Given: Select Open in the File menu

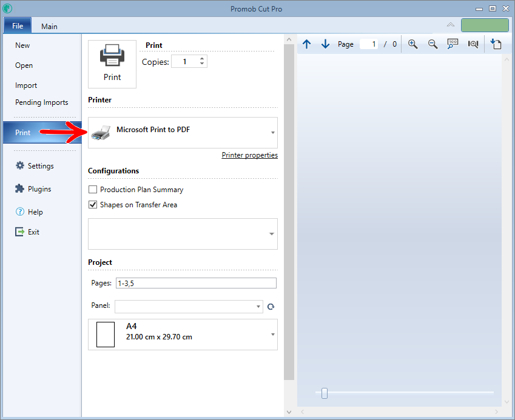Looking at the screenshot, I should coord(24,65).
